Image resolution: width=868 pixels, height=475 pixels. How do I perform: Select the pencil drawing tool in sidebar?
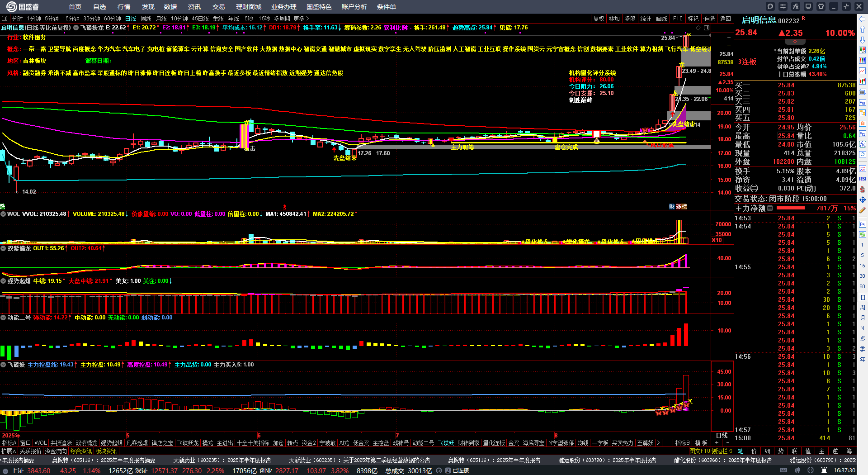pos(863,210)
